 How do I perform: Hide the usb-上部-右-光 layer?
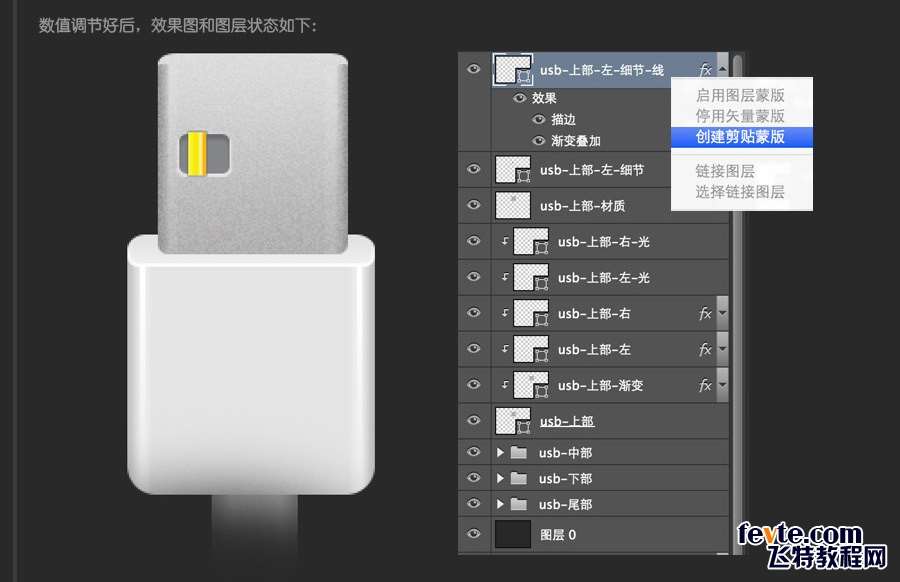[474, 240]
